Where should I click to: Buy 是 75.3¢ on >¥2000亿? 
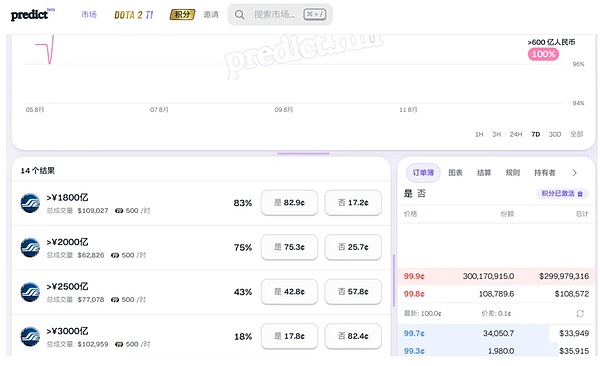[x=289, y=247]
